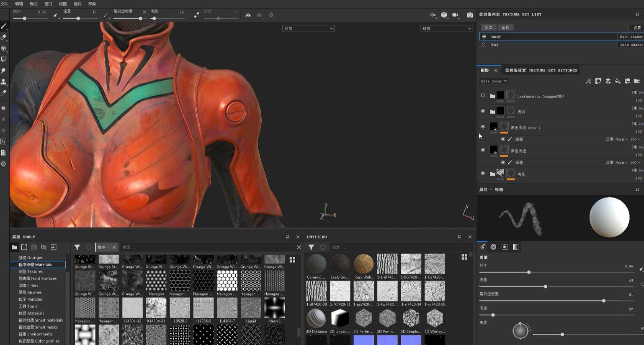644x345 pixels.
Task: Click the add smart material icon
Action: (x=627, y=81)
